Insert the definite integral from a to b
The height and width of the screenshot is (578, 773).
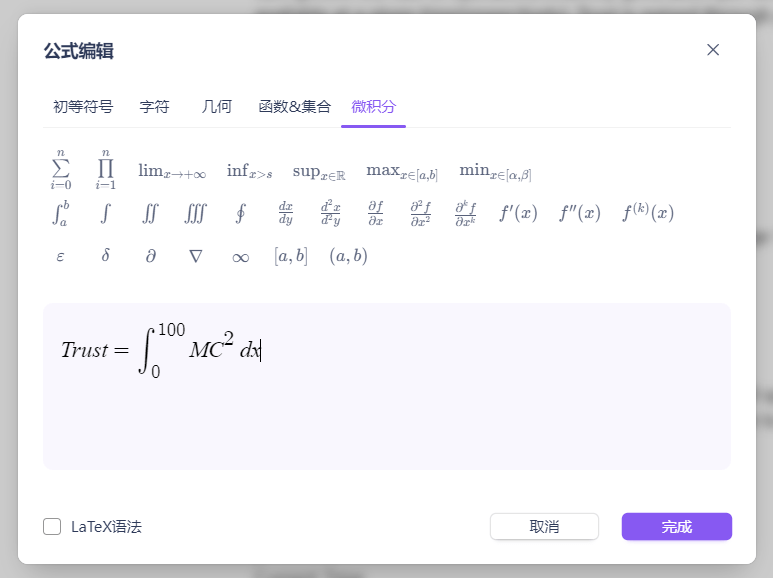click(x=61, y=213)
